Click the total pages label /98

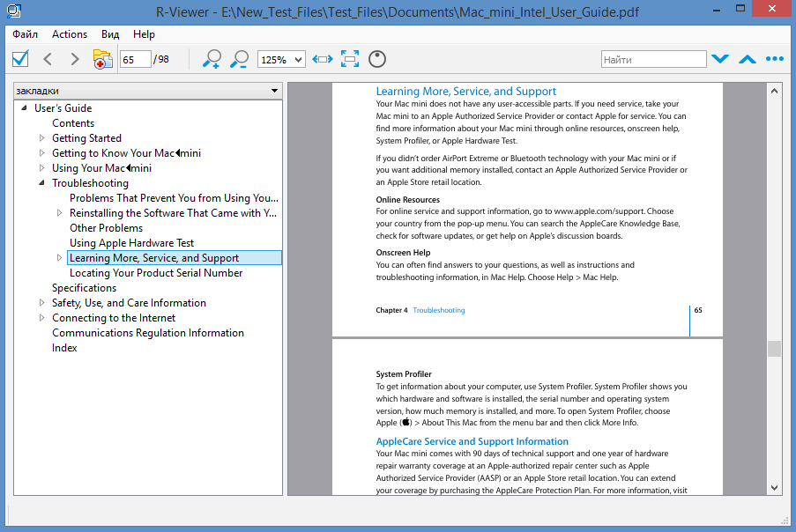coord(161,59)
